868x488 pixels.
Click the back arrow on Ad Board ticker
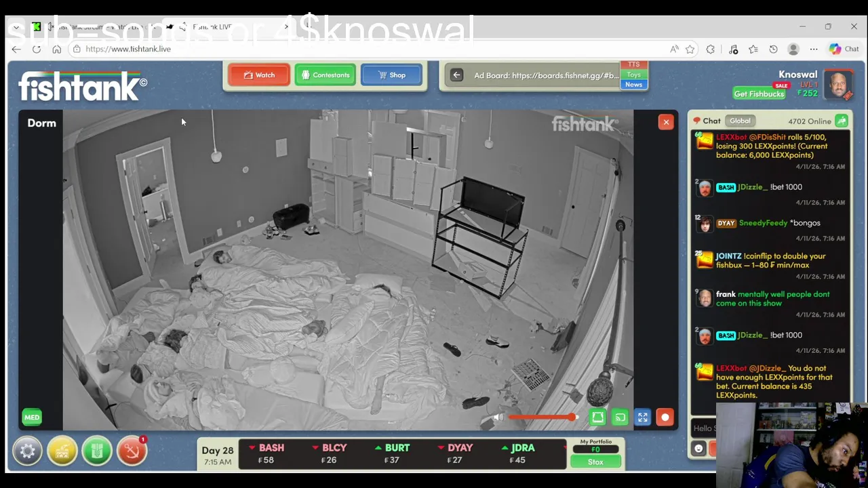coord(456,75)
